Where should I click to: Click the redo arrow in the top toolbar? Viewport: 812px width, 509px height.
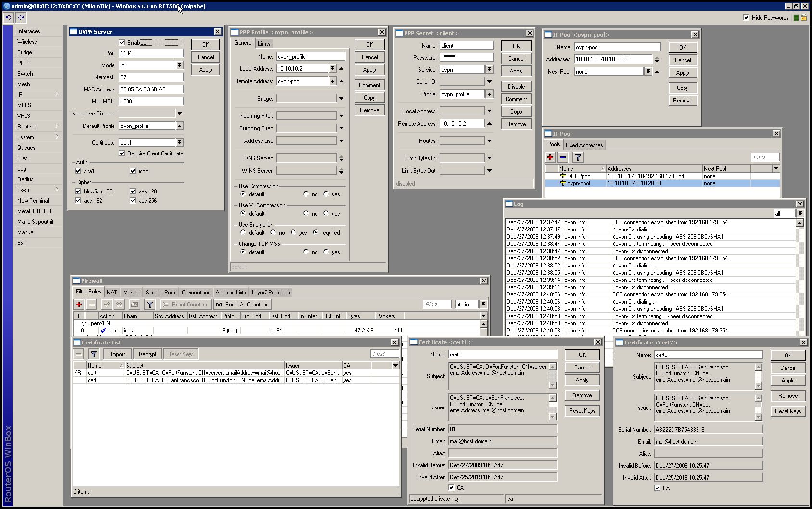pos(21,18)
